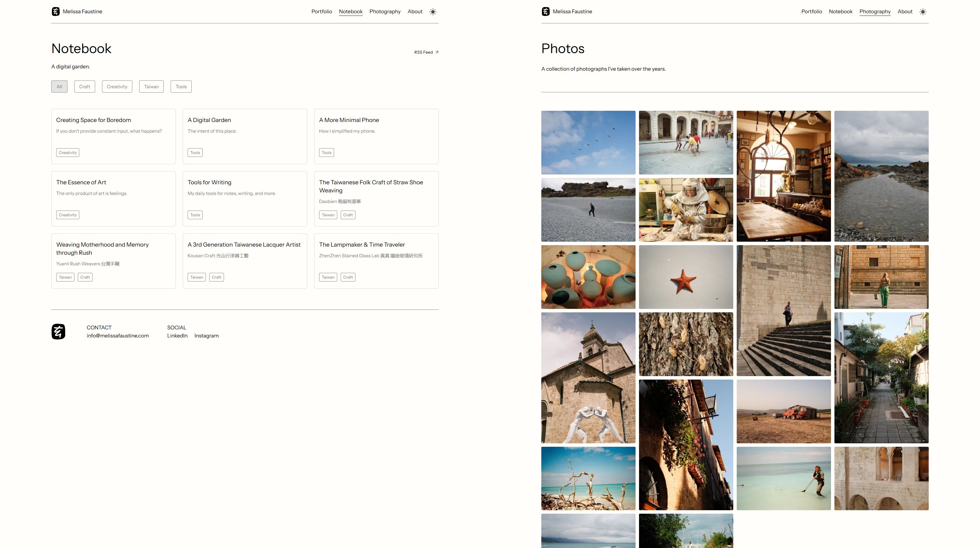
Task: Open the orange starfish photo
Action: [685, 277]
